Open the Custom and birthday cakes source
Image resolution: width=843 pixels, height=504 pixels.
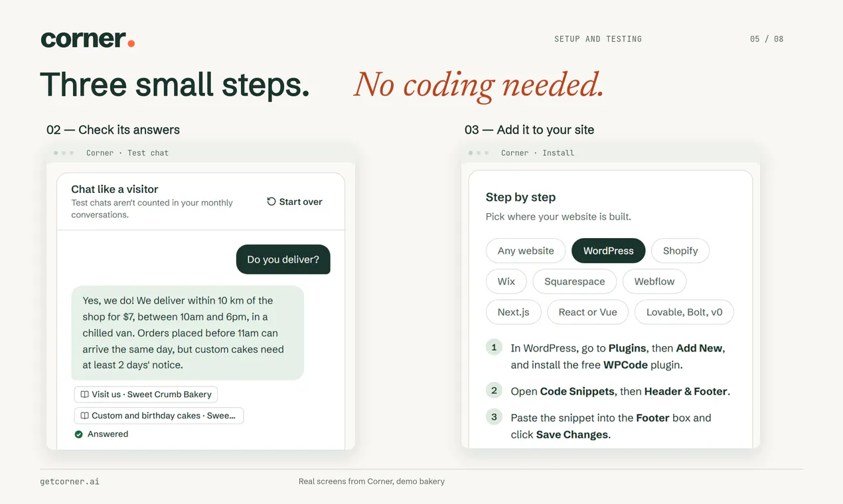[x=159, y=416]
